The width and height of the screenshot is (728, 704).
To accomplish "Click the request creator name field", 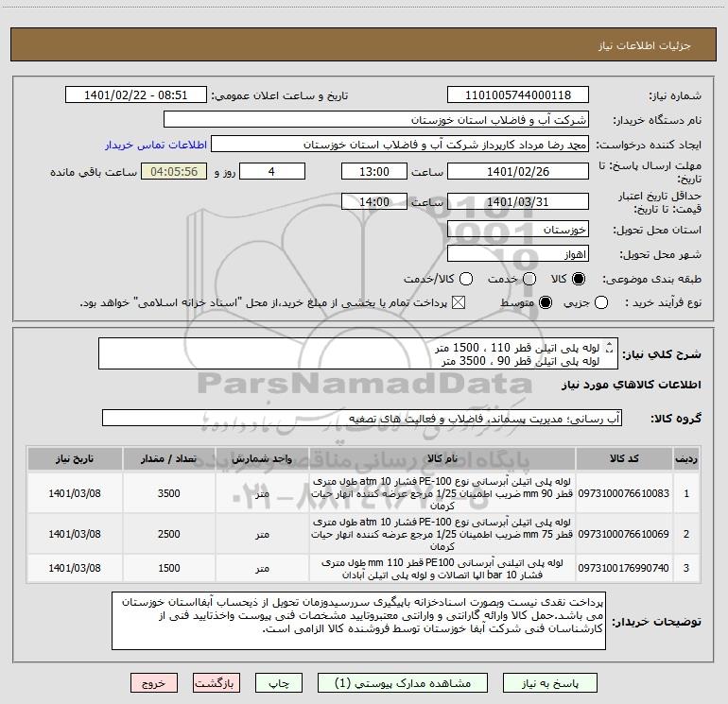I will pyautogui.click(x=400, y=145).
